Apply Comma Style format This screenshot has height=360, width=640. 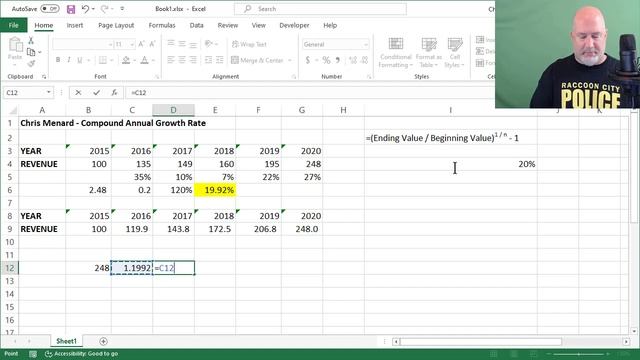[338, 60]
